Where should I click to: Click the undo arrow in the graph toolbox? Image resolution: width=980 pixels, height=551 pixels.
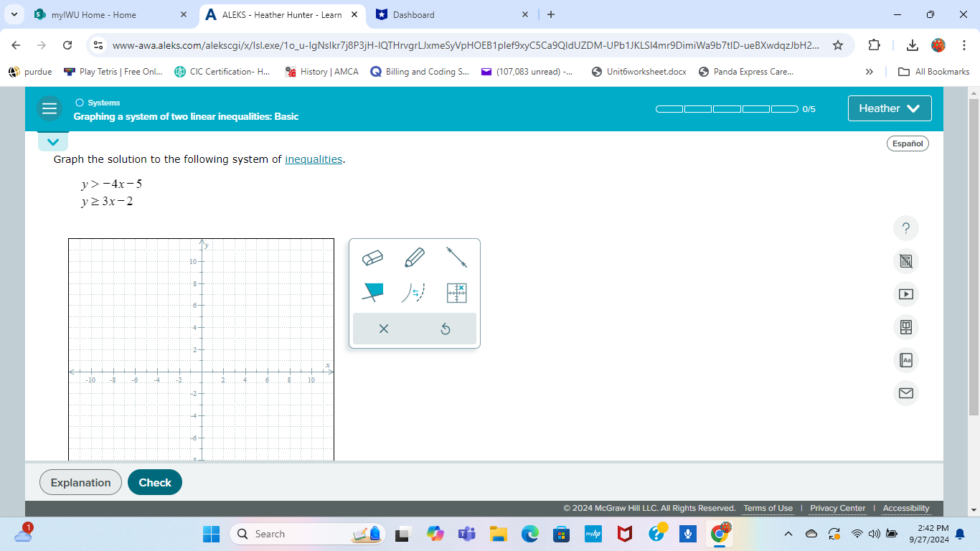[446, 329]
